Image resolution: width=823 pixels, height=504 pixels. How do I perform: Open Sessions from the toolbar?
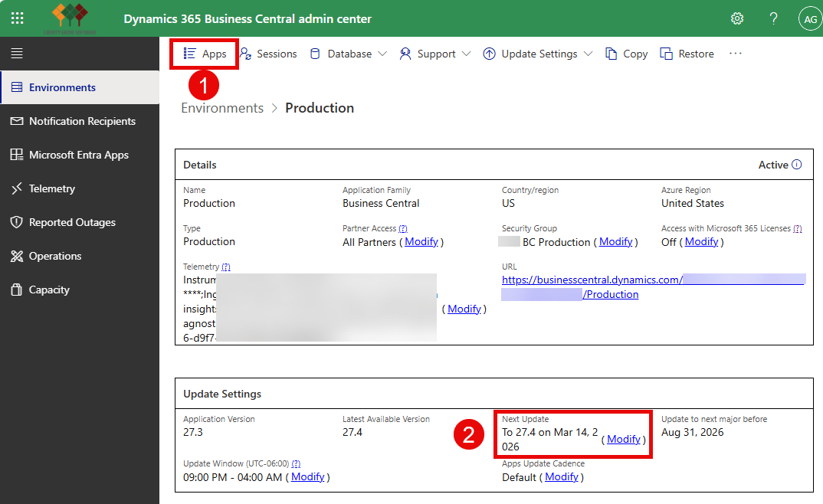[x=268, y=54]
